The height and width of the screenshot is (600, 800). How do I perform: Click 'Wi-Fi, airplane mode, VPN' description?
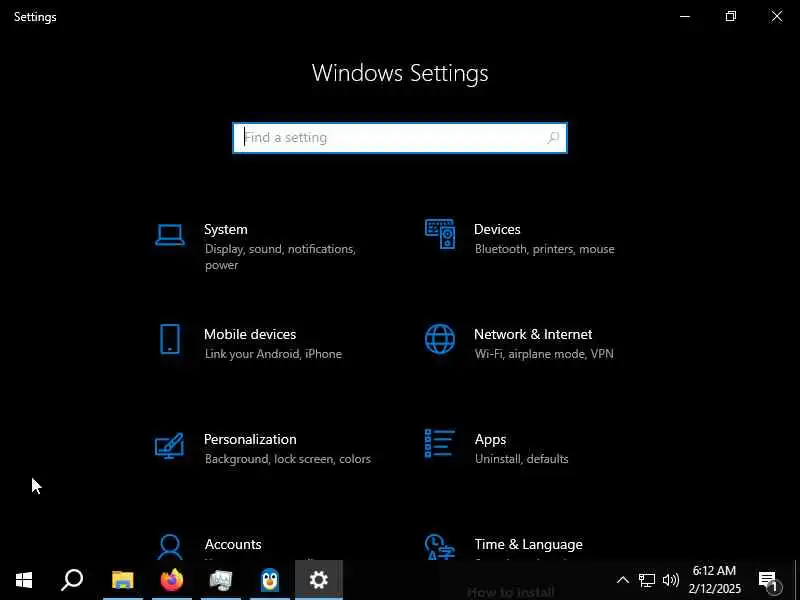[x=544, y=354]
